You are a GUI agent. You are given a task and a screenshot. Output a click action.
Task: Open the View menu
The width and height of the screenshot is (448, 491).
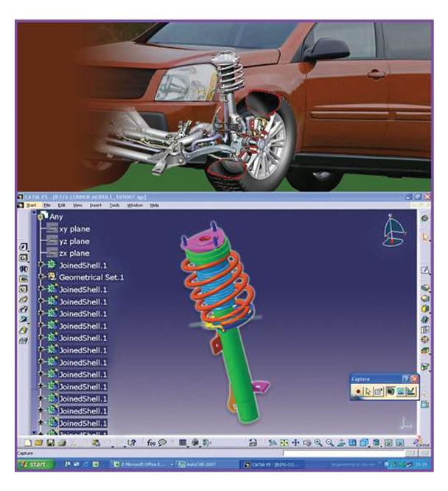click(x=77, y=206)
